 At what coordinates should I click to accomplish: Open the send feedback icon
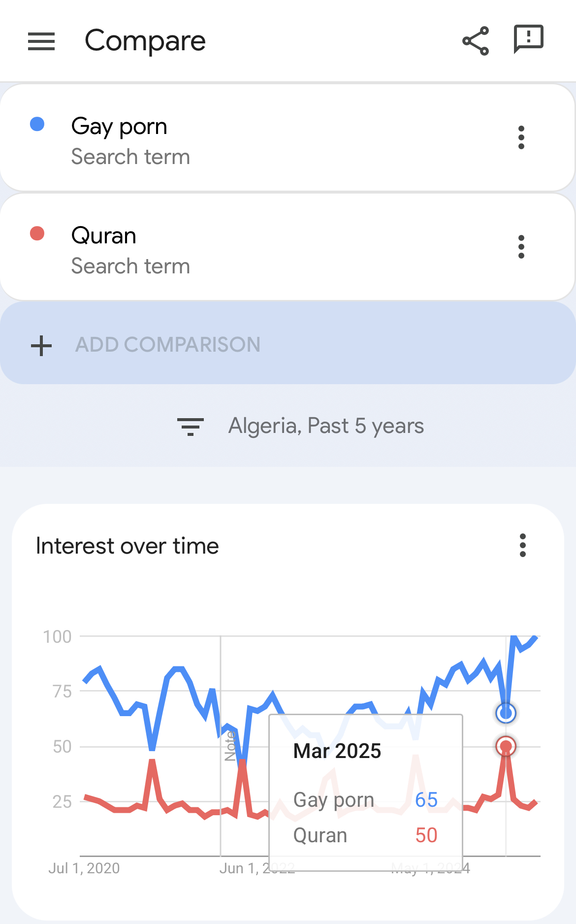point(528,39)
